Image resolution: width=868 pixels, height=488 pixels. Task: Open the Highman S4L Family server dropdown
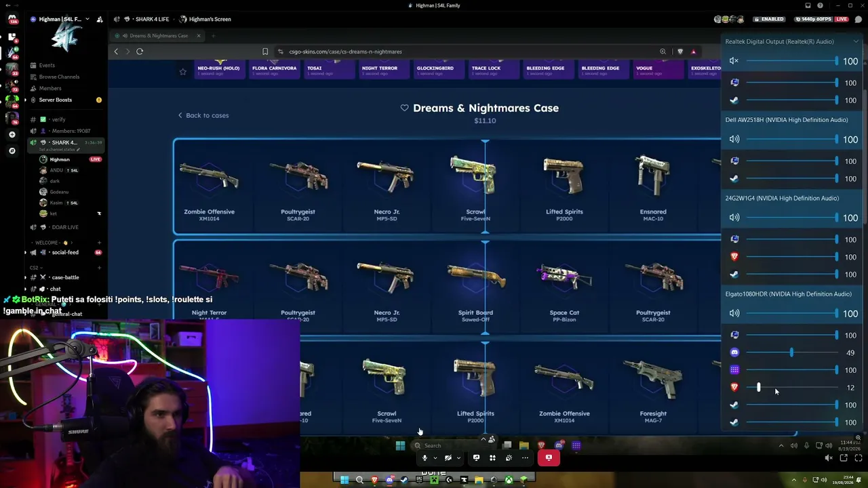(87, 19)
